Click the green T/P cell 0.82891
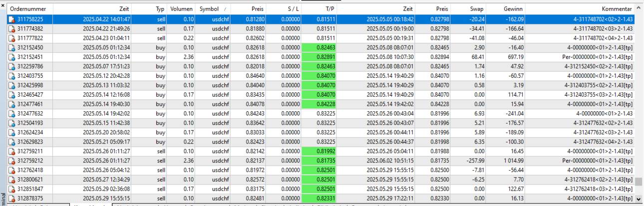 320,57
